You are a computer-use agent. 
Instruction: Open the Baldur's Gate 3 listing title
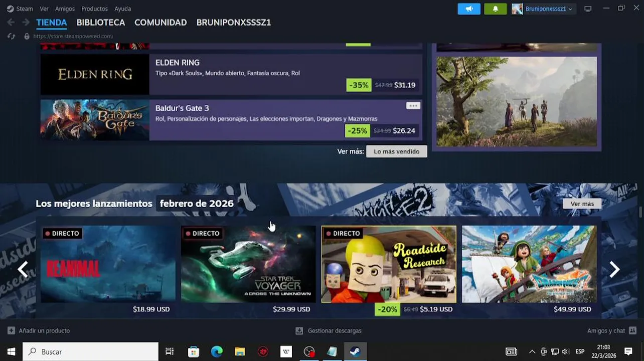(182, 108)
